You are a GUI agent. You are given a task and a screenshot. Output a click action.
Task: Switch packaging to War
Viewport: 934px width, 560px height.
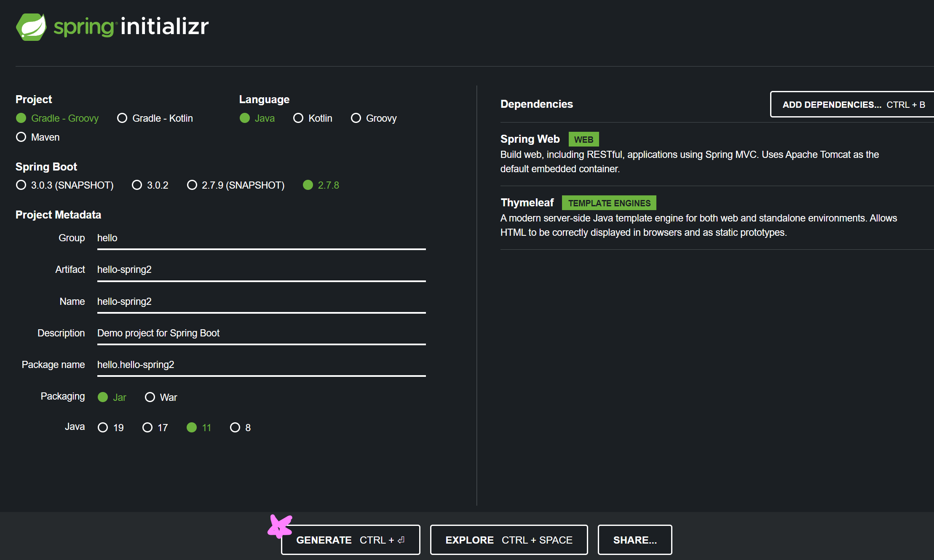coord(150,397)
